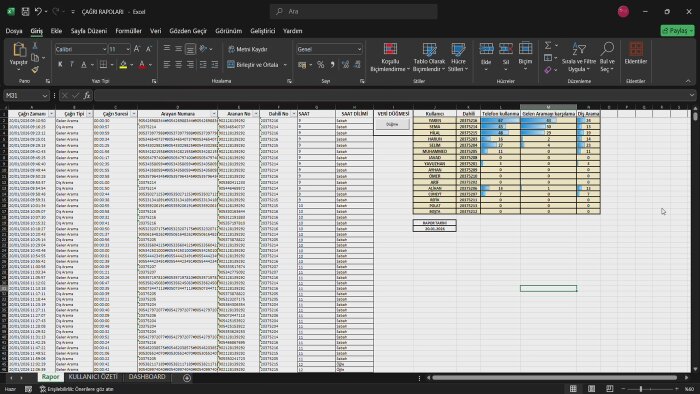Viewport: 700px width, 394px height.
Task: Open the Genel number format dropdown
Action: tap(359, 49)
